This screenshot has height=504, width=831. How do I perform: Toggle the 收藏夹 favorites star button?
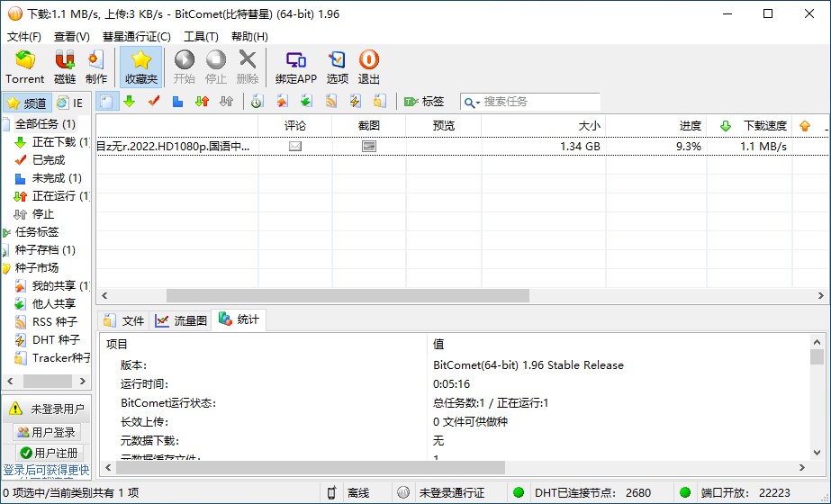pyautogui.click(x=141, y=67)
